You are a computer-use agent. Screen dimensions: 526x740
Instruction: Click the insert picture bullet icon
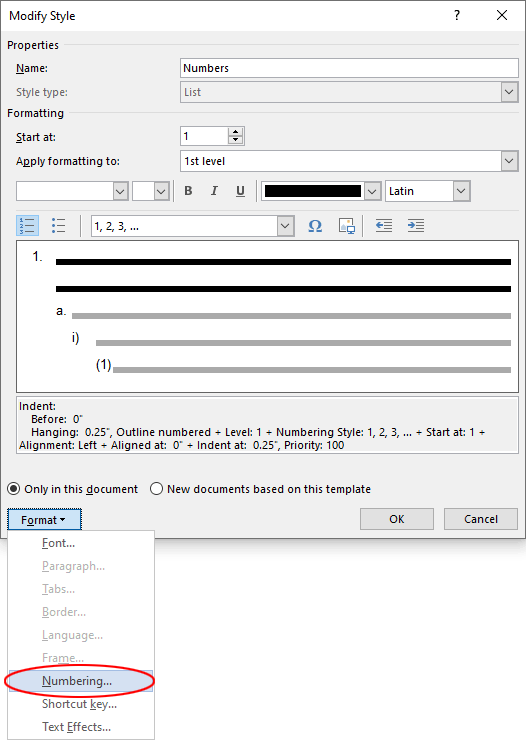[x=347, y=226]
